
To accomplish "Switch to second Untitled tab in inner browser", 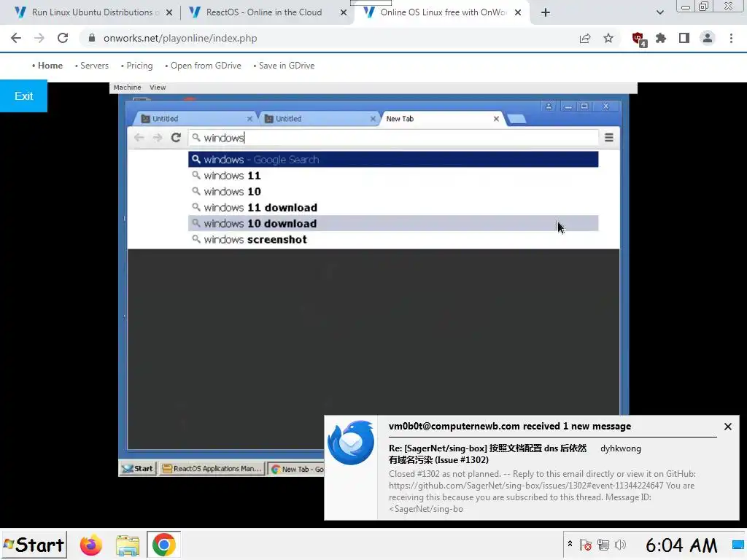I will 320,119.
